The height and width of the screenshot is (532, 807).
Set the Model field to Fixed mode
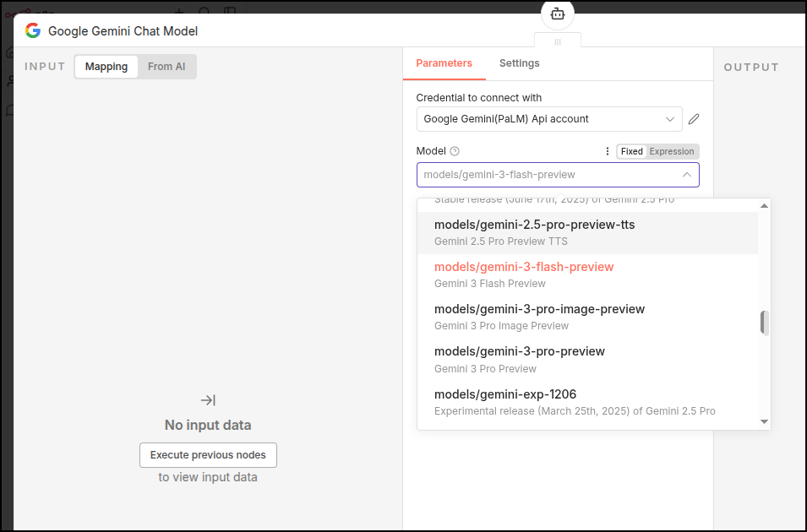(631, 151)
